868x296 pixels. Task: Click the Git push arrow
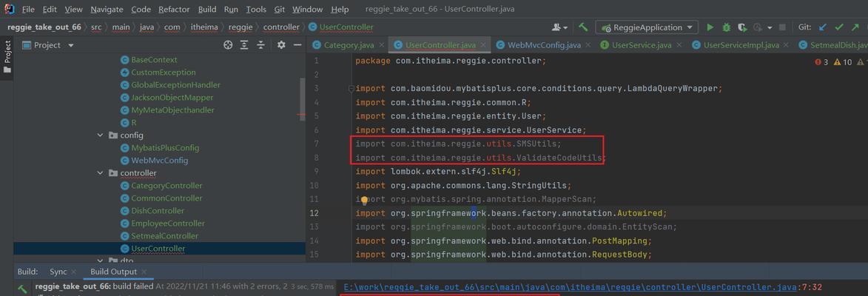(855, 27)
